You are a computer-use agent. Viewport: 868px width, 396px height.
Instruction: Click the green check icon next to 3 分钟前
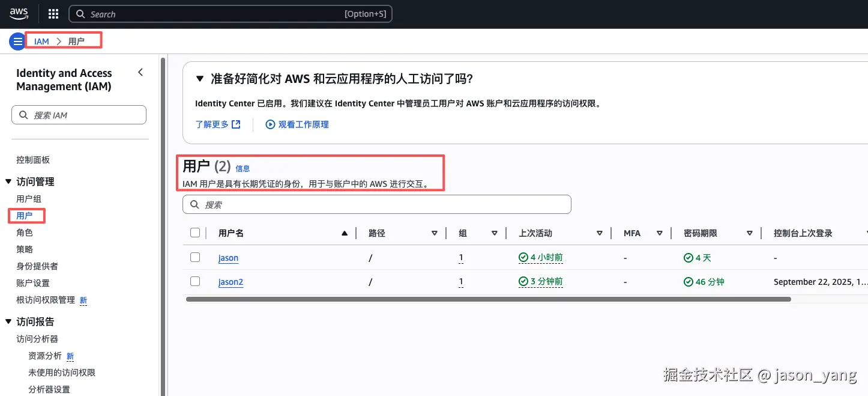(x=523, y=281)
